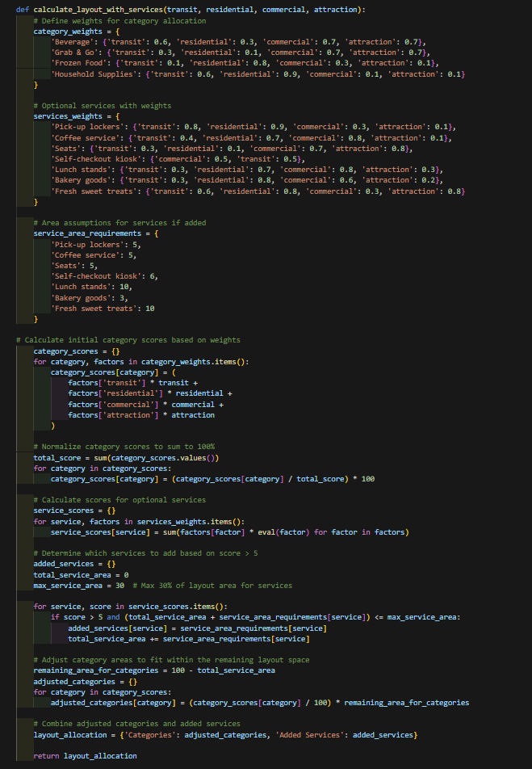
Task: Click the return layout_allocation statement
Action: (x=85, y=756)
